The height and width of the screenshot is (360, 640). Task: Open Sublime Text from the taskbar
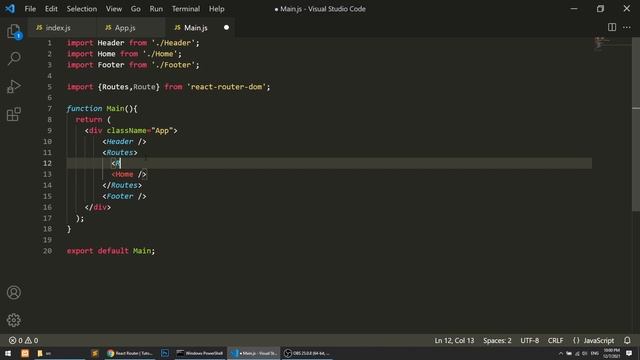click(95, 353)
